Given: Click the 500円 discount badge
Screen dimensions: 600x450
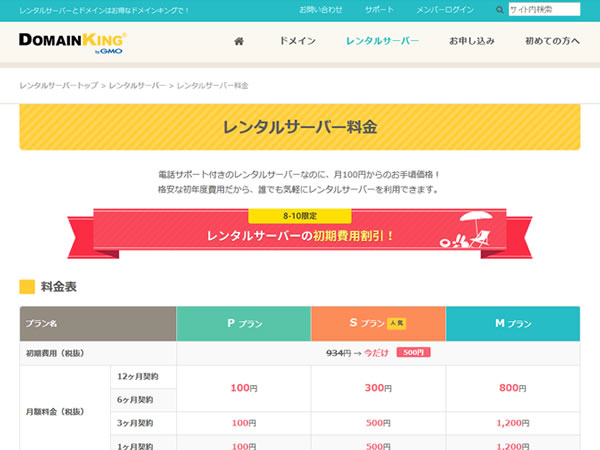Looking at the screenshot, I should (x=413, y=352).
